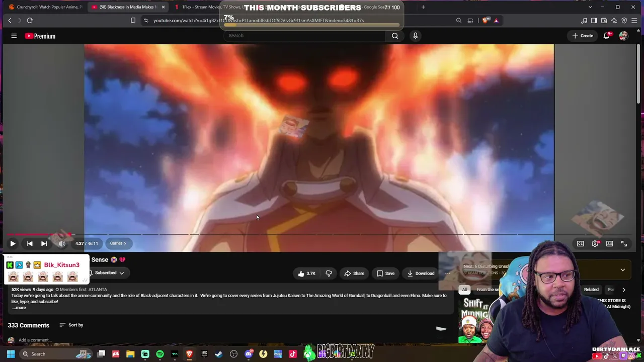Image resolution: width=644 pixels, height=362 pixels.
Task: Click the YouTube search magnifier button
Action: click(395, 36)
